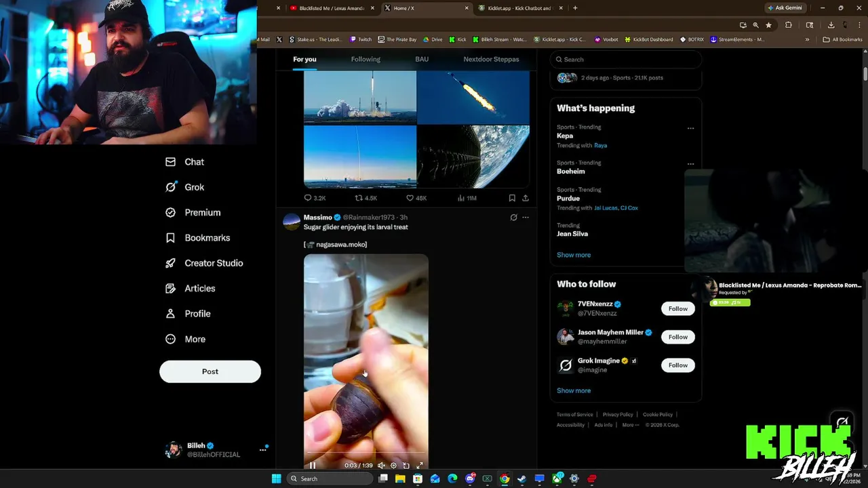868x488 pixels.
Task: Open rocket launch pad smoke photo
Action: click(360, 98)
